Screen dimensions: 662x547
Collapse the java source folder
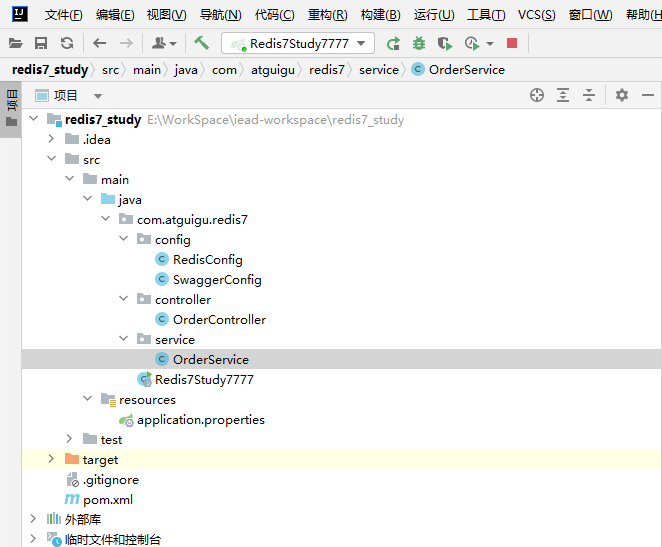pos(87,199)
